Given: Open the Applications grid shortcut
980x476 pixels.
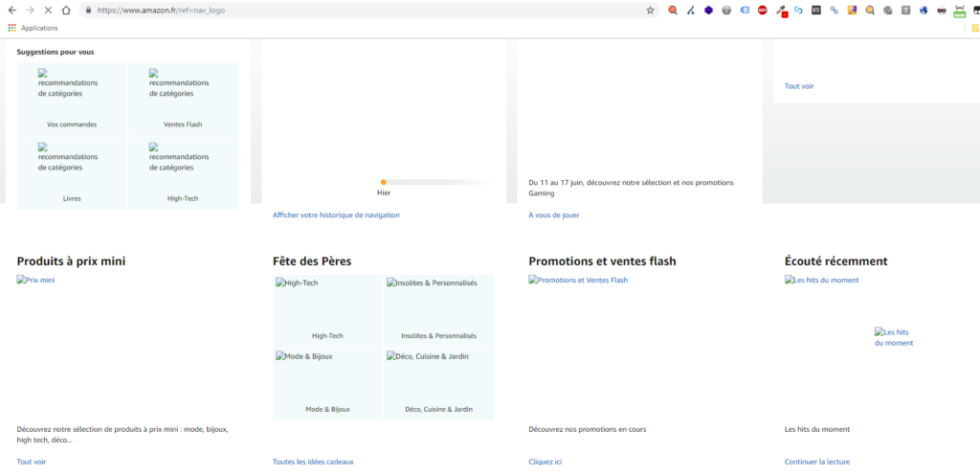Looking at the screenshot, I should click(x=33, y=28).
